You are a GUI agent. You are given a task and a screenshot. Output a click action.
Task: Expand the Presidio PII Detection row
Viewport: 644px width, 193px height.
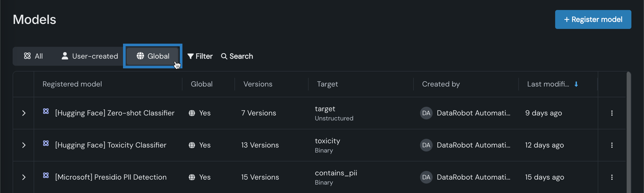24,177
